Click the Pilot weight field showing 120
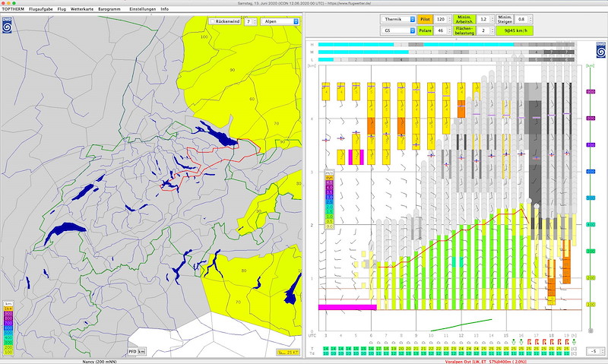Image resolution: width=608 pixels, height=364 pixels. (x=441, y=19)
